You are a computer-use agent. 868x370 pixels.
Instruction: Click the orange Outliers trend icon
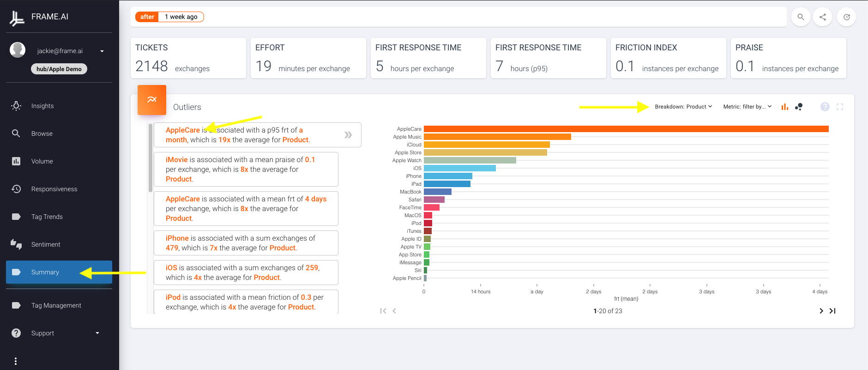point(152,100)
